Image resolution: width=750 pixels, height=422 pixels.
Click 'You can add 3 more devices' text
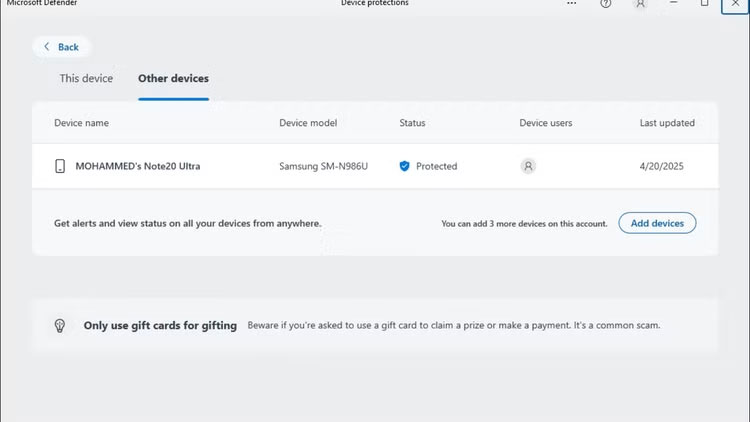point(524,223)
